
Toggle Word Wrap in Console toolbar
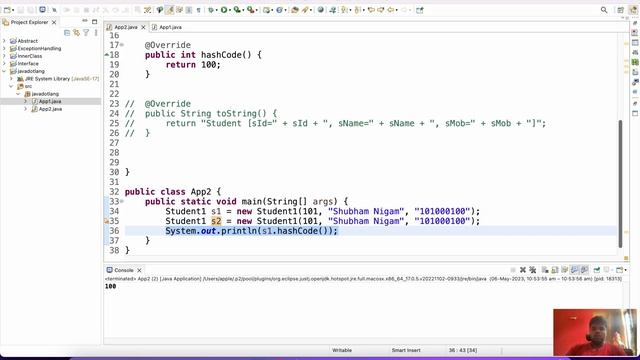click(564, 270)
